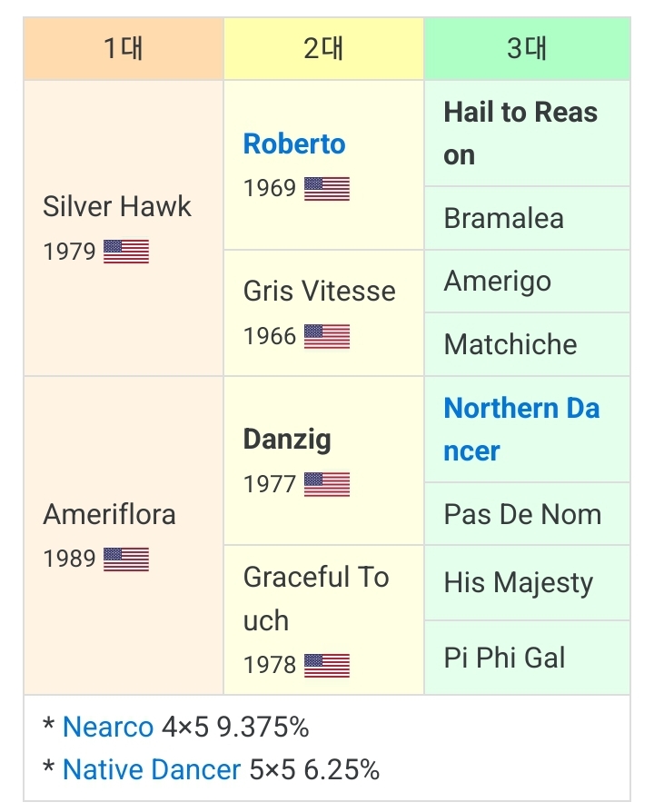Image resolution: width=654 pixels, height=812 pixels.
Task: Click the 3대 column header
Action: pos(527,48)
